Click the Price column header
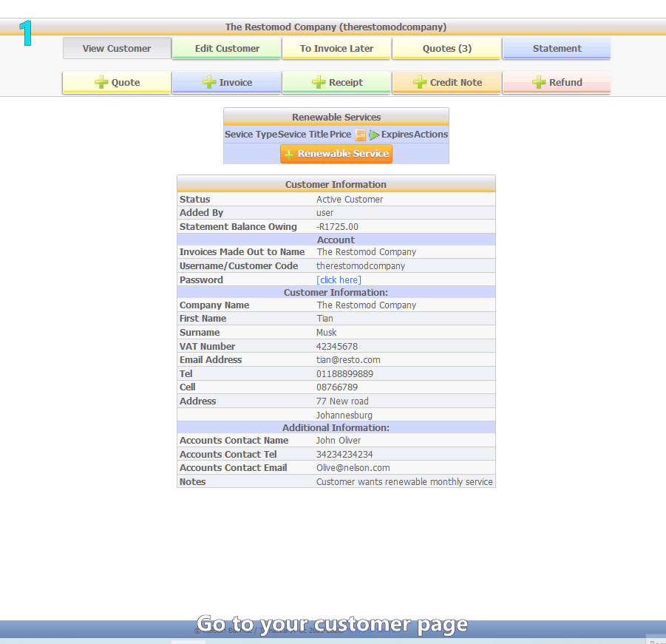 341,135
